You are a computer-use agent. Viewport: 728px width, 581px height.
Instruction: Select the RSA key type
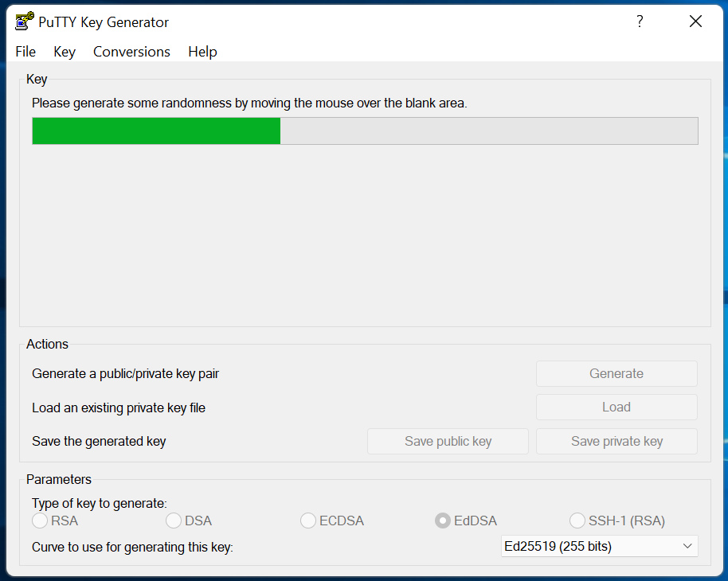coord(40,521)
